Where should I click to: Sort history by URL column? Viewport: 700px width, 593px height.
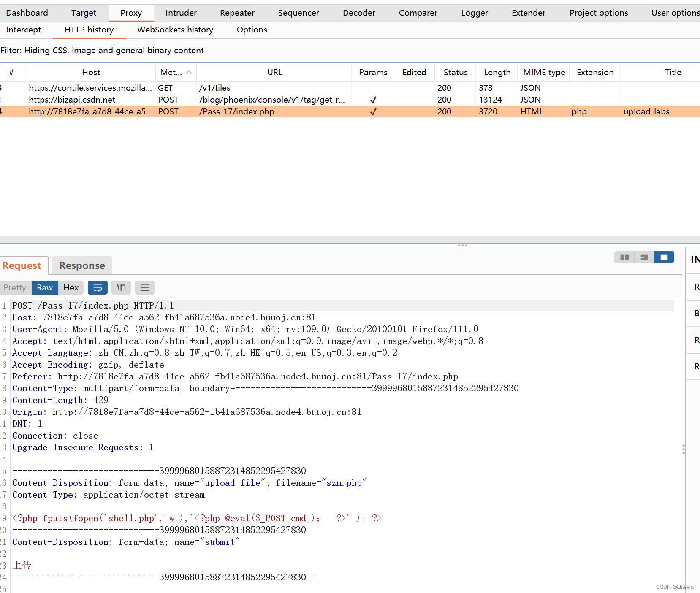(x=274, y=72)
